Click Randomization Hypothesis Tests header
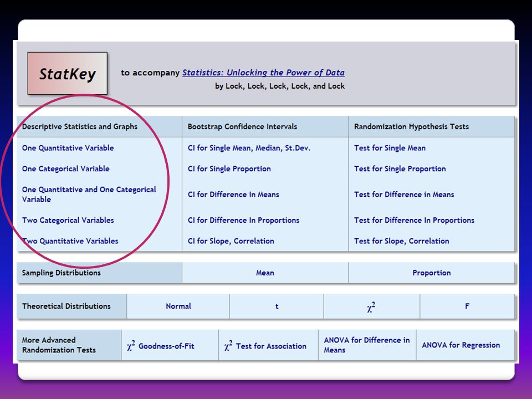Image resolution: width=532 pixels, height=399 pixels. (x=412, y=126)
